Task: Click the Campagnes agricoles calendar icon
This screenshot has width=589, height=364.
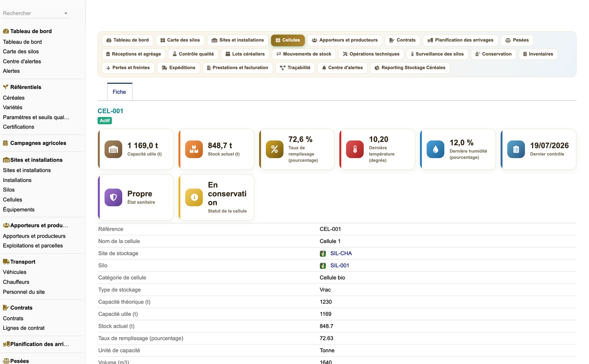Action: 5,143
